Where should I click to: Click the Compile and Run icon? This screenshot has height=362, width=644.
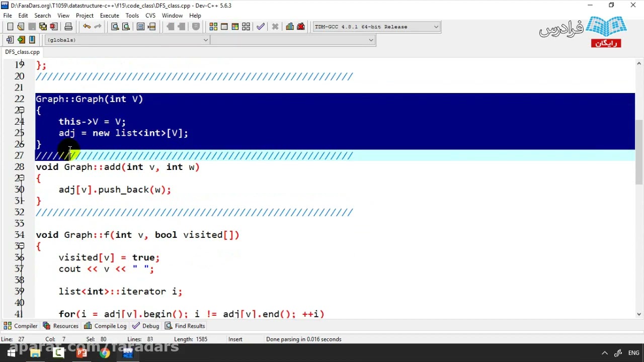click(235, 27)
